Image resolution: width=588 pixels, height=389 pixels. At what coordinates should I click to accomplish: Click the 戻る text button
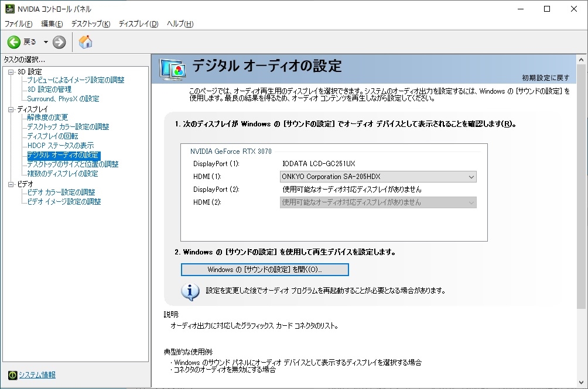click(x=30, y=42)
